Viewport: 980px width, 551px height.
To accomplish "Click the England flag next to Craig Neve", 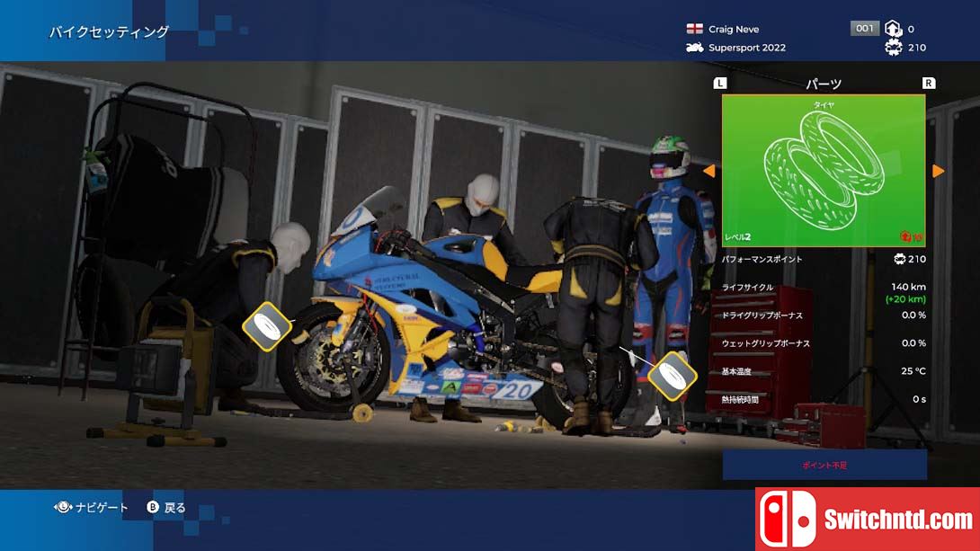I will point(694,29).
